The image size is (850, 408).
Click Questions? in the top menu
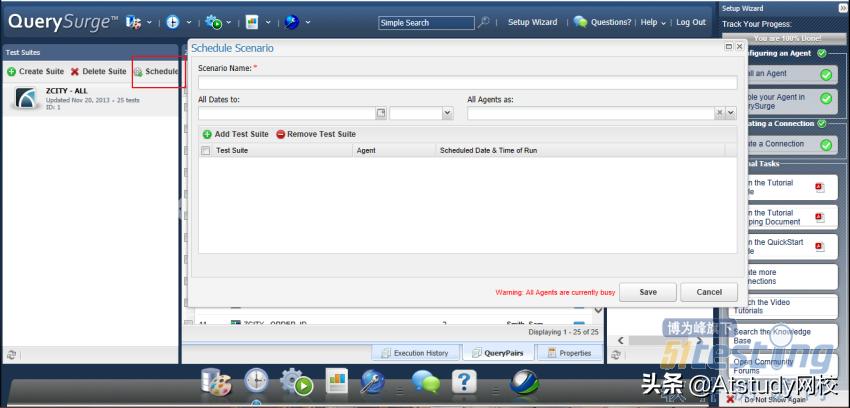pos(611,22)
